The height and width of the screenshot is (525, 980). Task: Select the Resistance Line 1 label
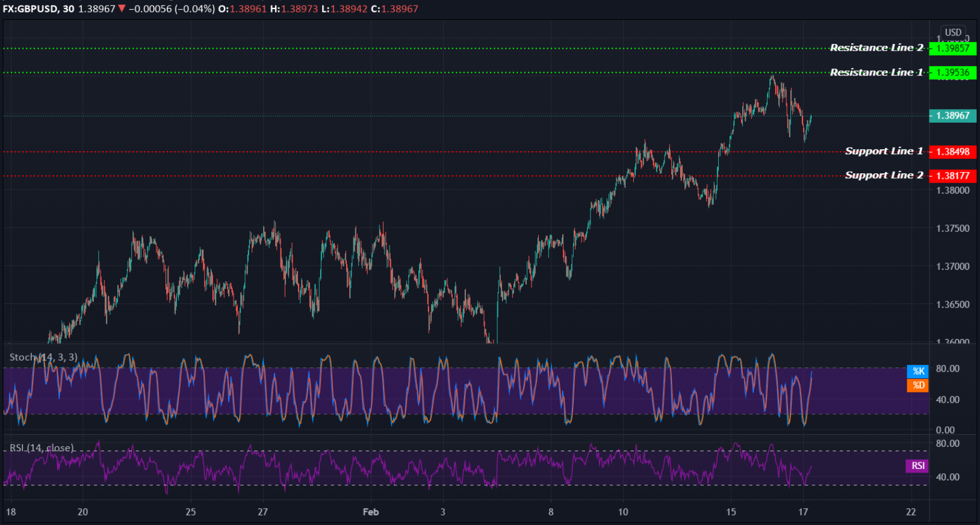pyautogui.click(x=876, y=72)
